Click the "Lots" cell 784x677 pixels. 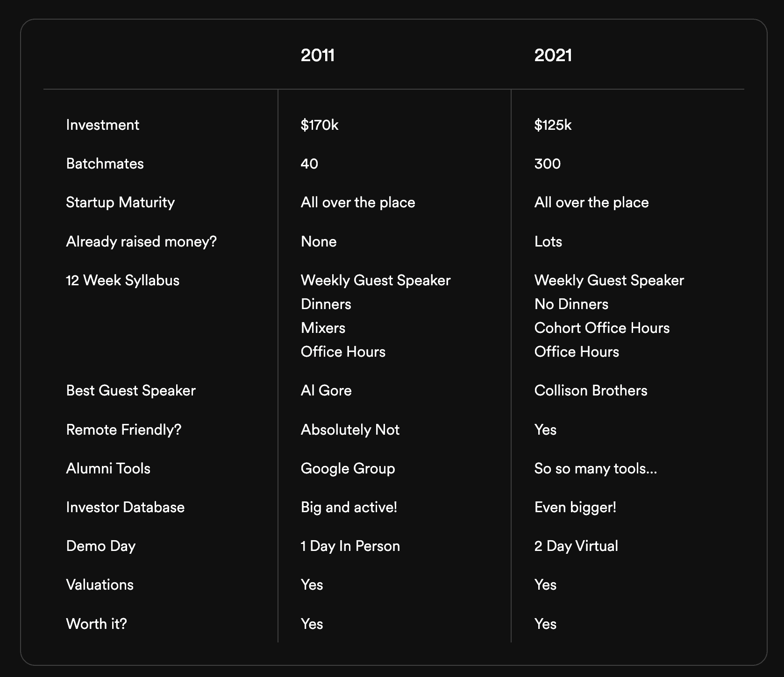[548, 242]
